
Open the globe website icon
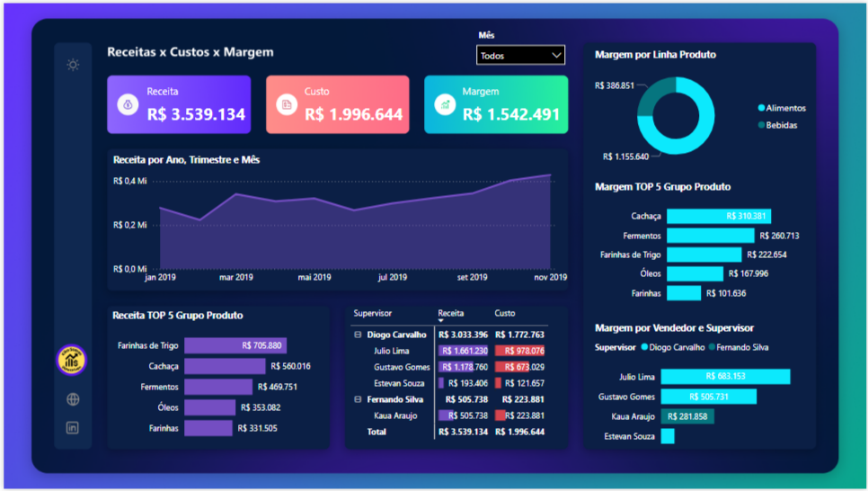[x=73, y=399]
